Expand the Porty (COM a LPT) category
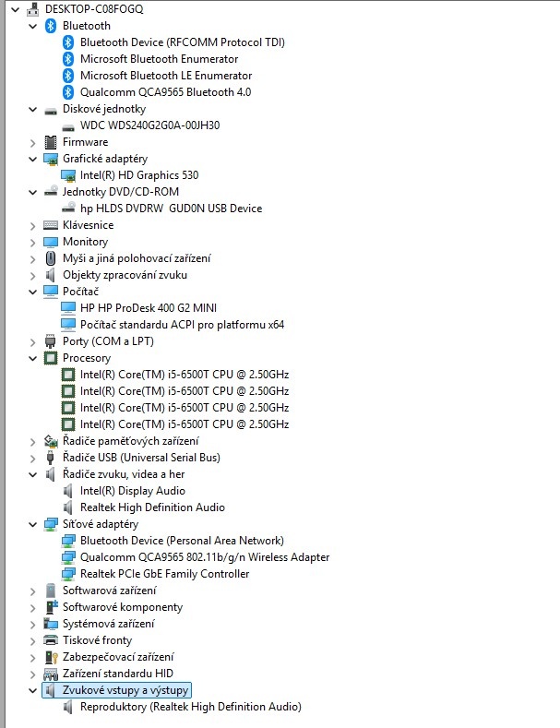 click(x=32, y=342)
